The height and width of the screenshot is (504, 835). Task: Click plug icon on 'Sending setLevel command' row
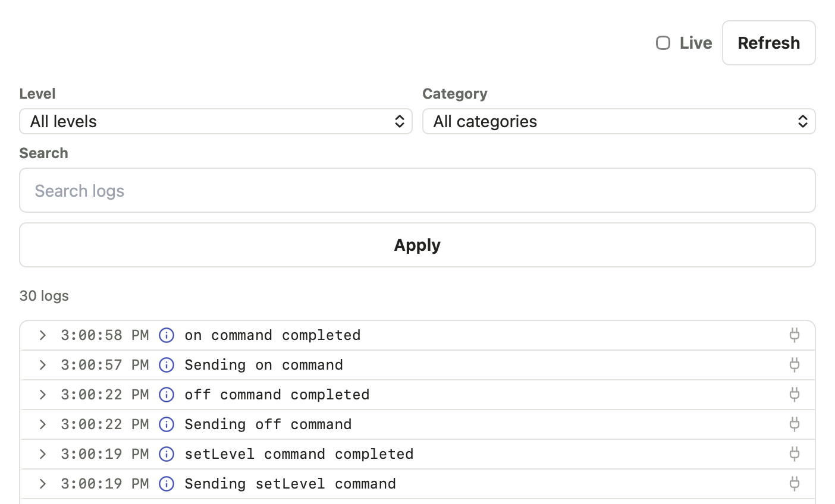(795, 484)
